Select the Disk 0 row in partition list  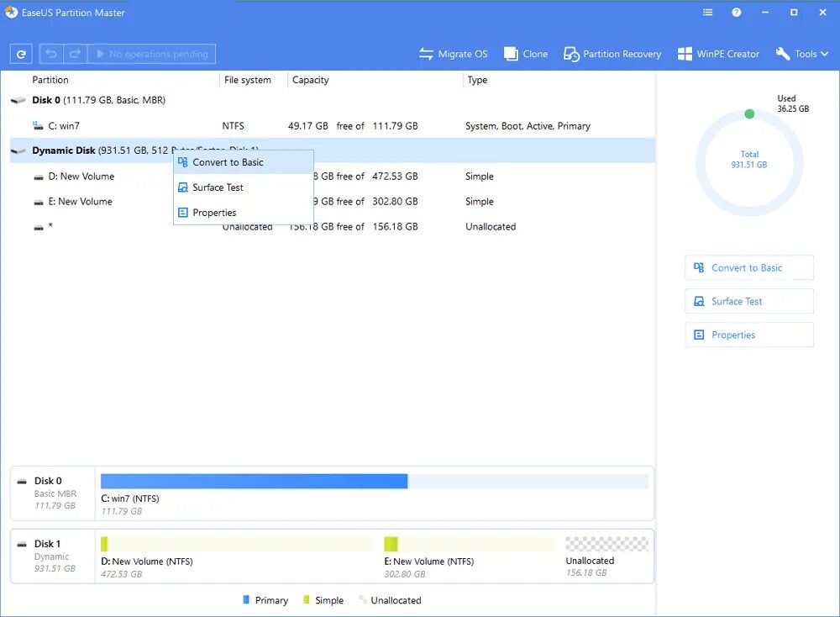(332, 100)
